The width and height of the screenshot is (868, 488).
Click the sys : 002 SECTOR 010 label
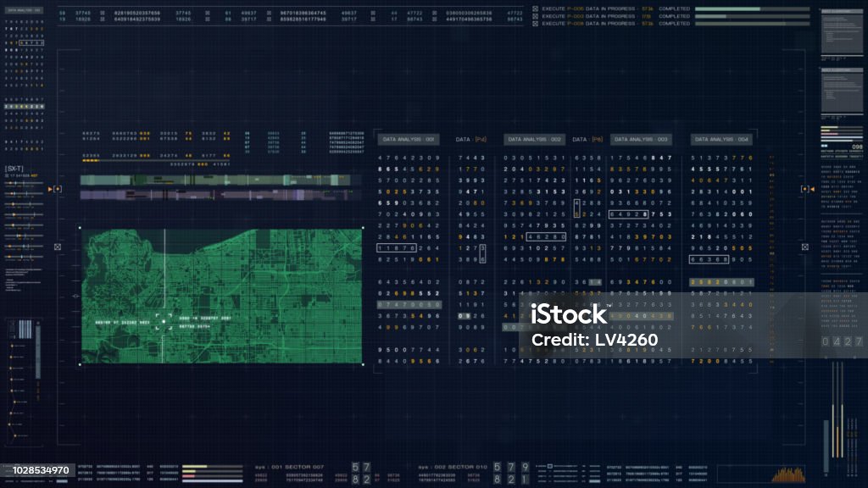[x=453, y=467]
